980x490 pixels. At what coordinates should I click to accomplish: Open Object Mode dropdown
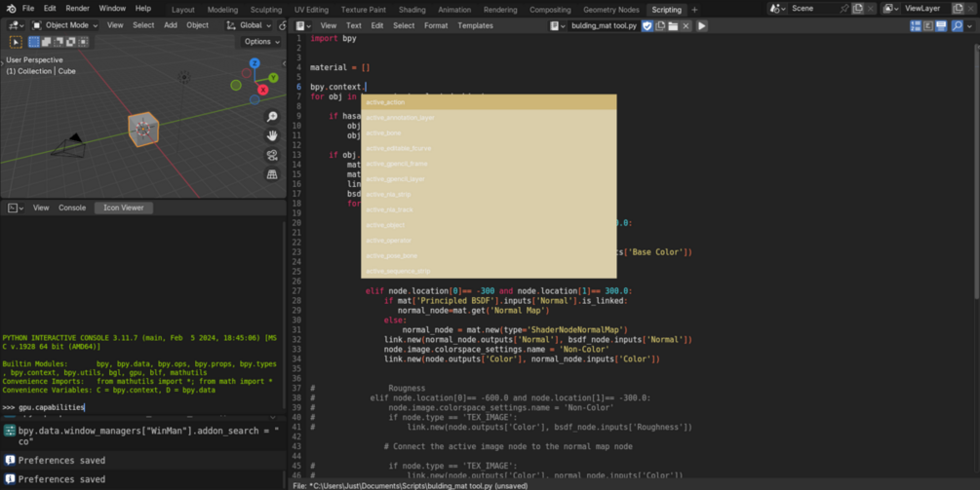tap(65, 25)
